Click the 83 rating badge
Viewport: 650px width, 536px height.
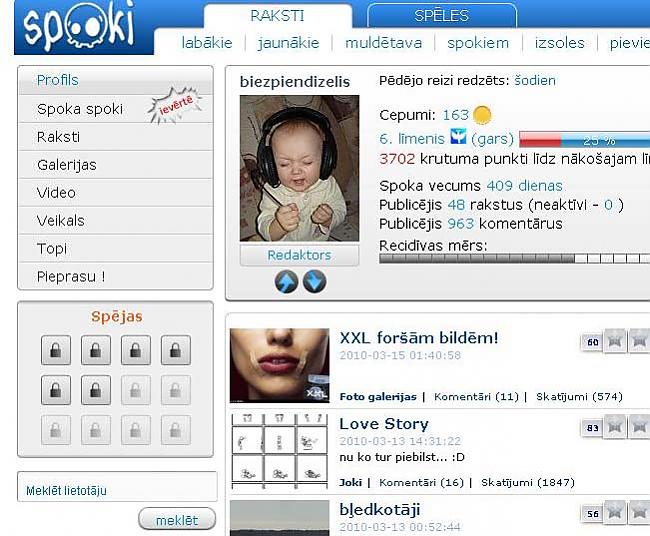click(592, 428)
